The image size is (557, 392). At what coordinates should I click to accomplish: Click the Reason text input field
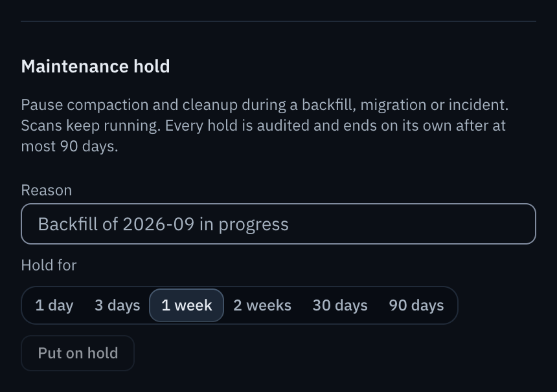tap(278, 224)
